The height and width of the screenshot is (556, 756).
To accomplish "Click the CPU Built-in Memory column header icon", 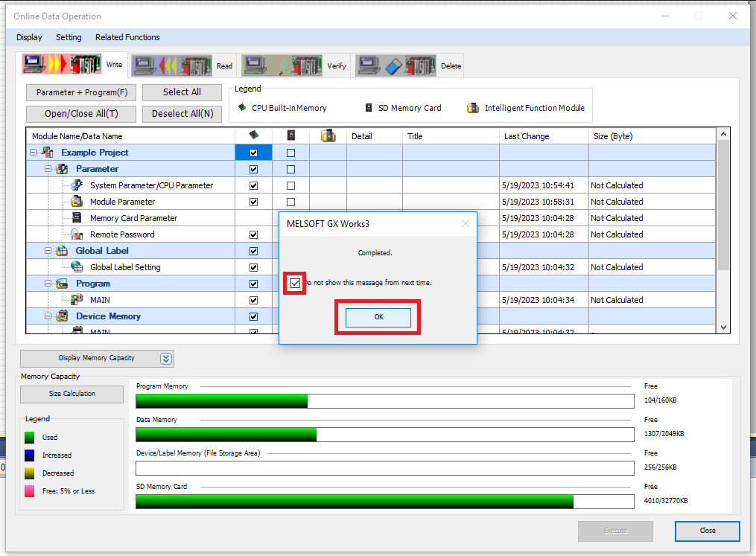I will [253, 136].
